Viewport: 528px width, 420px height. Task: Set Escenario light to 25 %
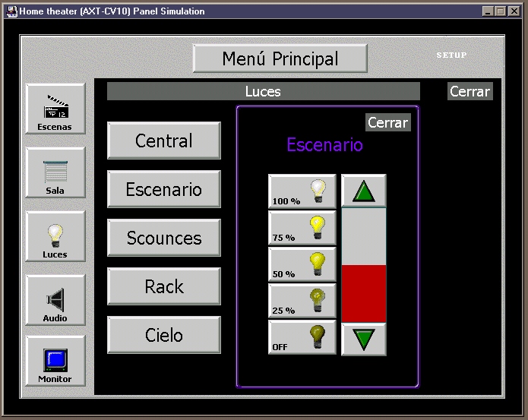click(302, 301)
